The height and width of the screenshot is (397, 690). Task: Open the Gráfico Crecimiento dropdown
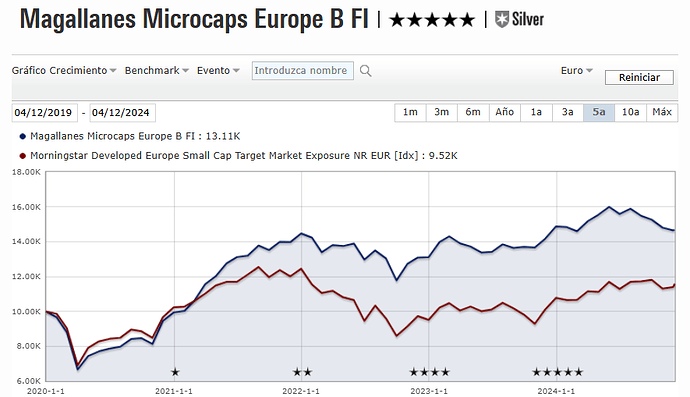[x=64, y=70]
